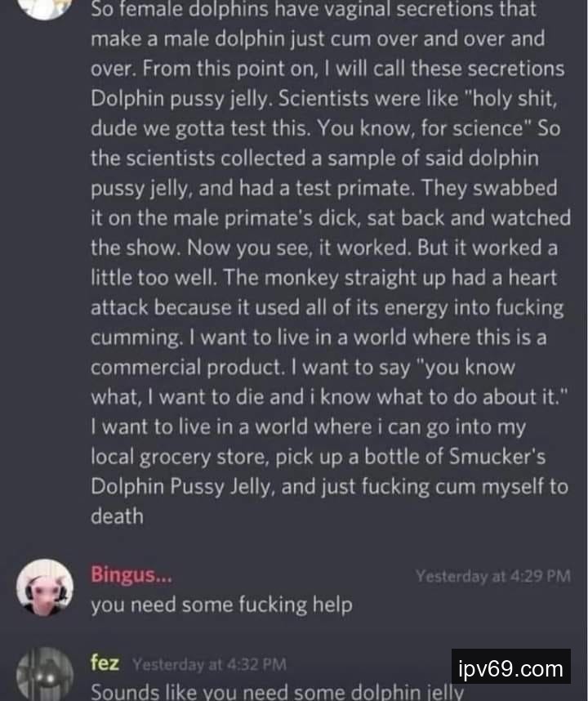Click the word 'Scientists' in the long message
This screenshot has height=701, width=588.
click(324, 99)
